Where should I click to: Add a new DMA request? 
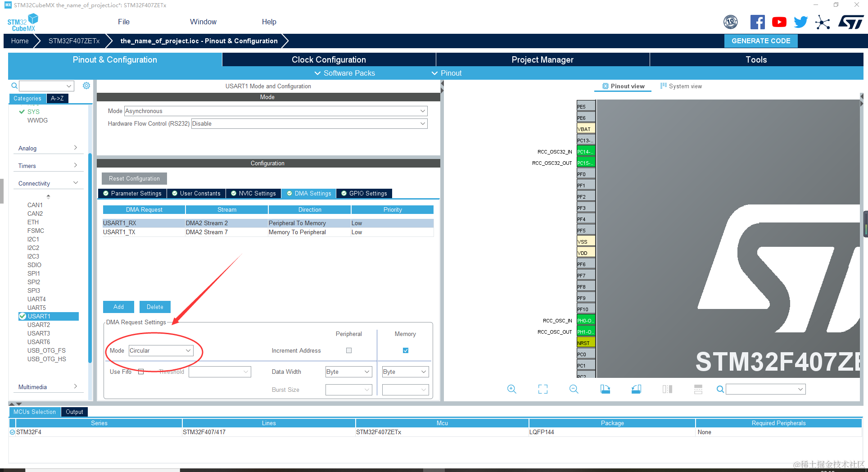coord(118,307)
